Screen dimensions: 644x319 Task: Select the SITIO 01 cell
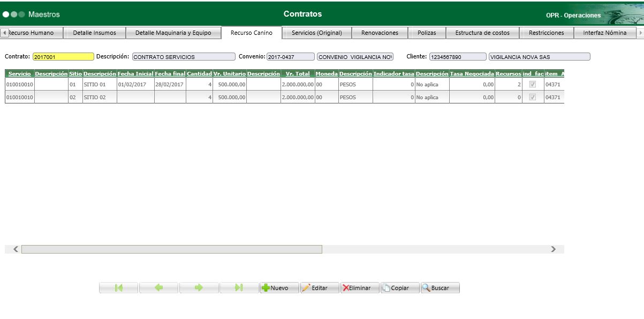[100, 84]
